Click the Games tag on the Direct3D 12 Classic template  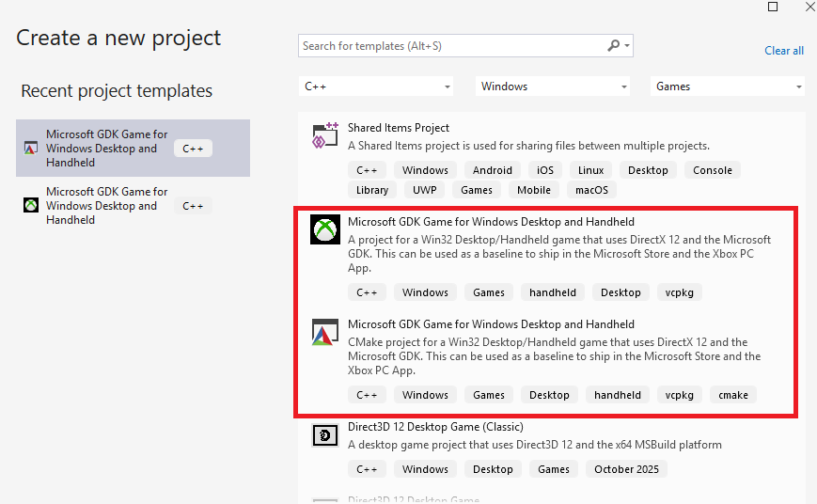[x=554, y=469]
